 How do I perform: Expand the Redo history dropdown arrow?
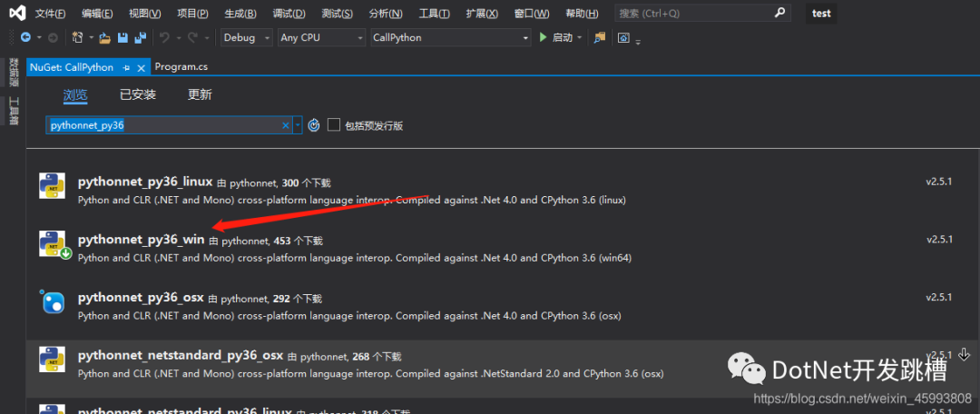[x=206, y=37]
